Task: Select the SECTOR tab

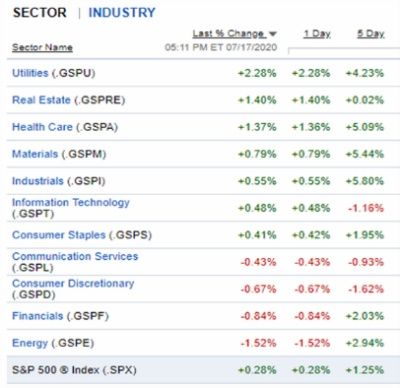Action: pyautogui.click(x=40, y=13)
